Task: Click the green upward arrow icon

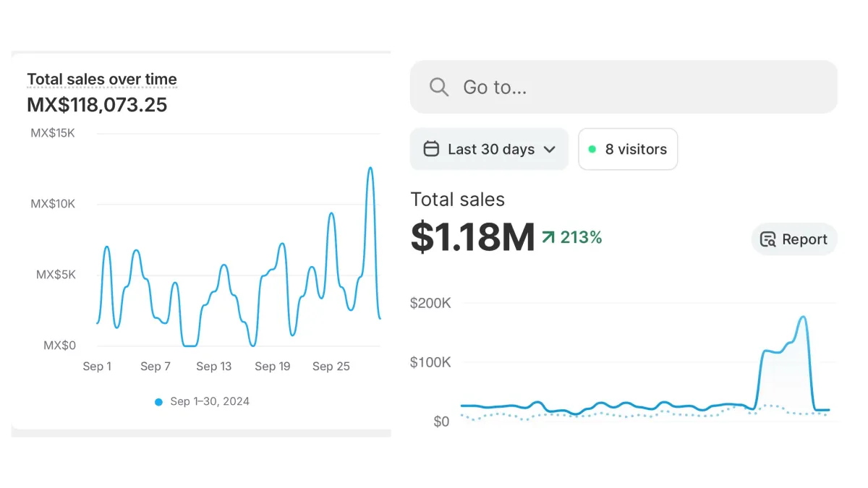Action: [548, 236]
